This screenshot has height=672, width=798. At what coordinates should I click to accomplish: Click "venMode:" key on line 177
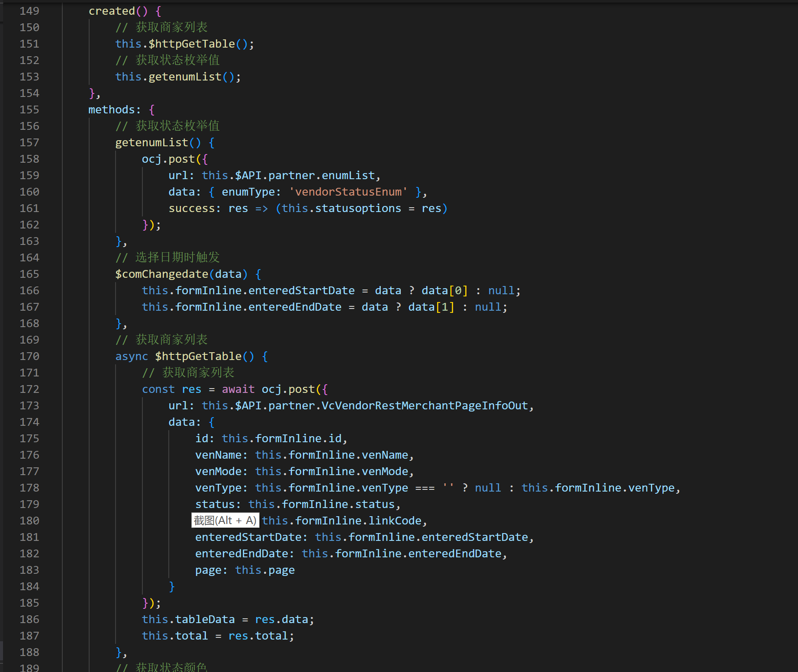point(222,471)
